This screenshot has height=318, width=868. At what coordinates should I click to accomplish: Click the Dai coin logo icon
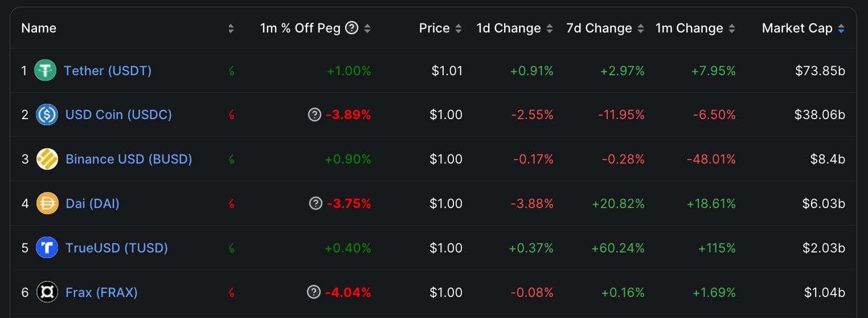[x=47, y=203]
